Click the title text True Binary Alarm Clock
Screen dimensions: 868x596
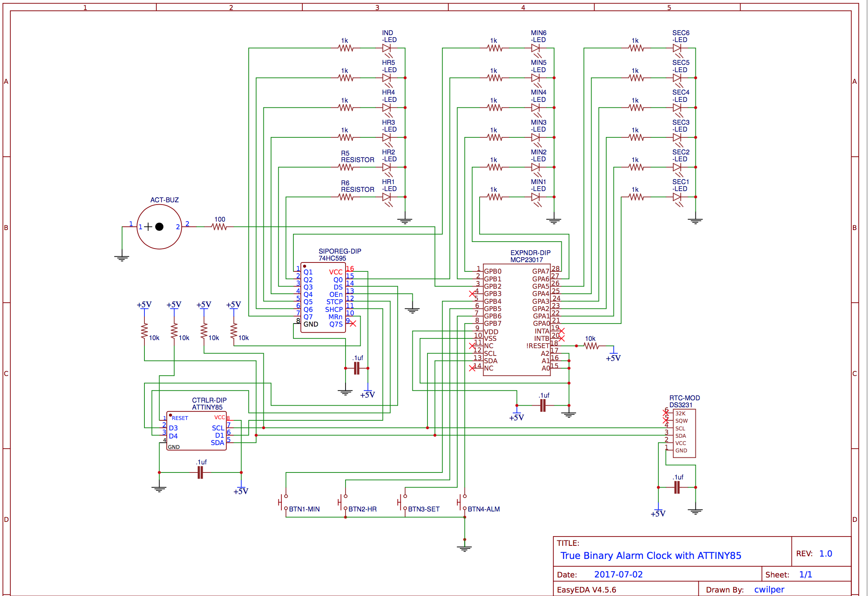[x=651, y=555]
